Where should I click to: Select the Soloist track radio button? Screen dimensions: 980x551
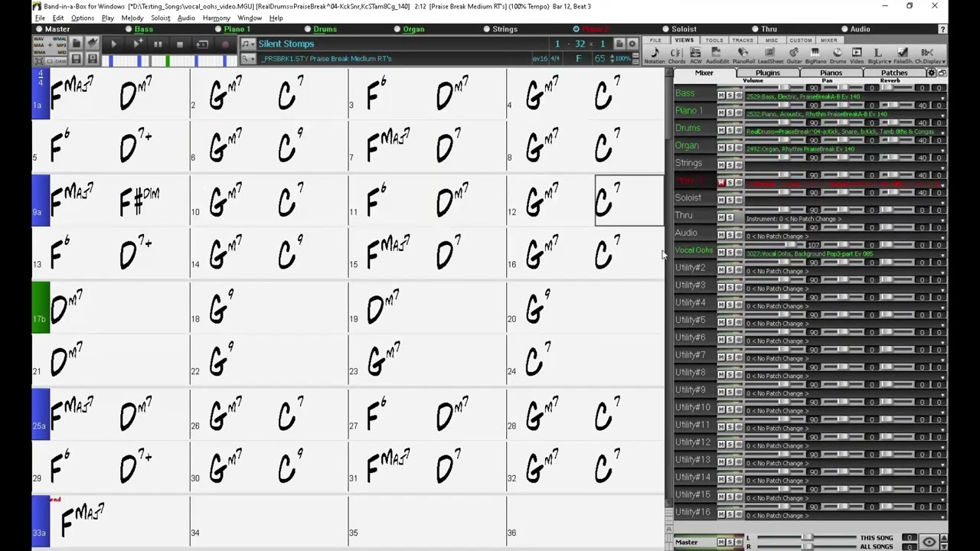point(666,29)
